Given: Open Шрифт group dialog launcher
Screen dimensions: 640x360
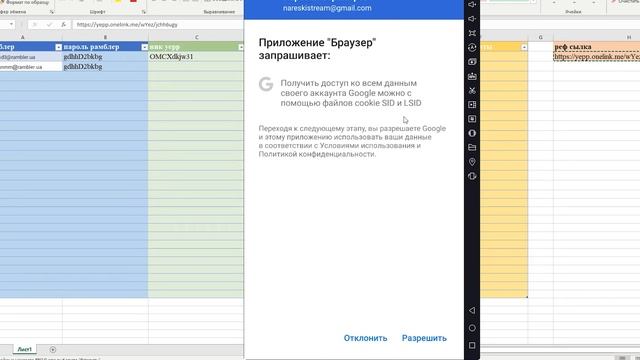Looking at the screenshot, I should [144, 12].
